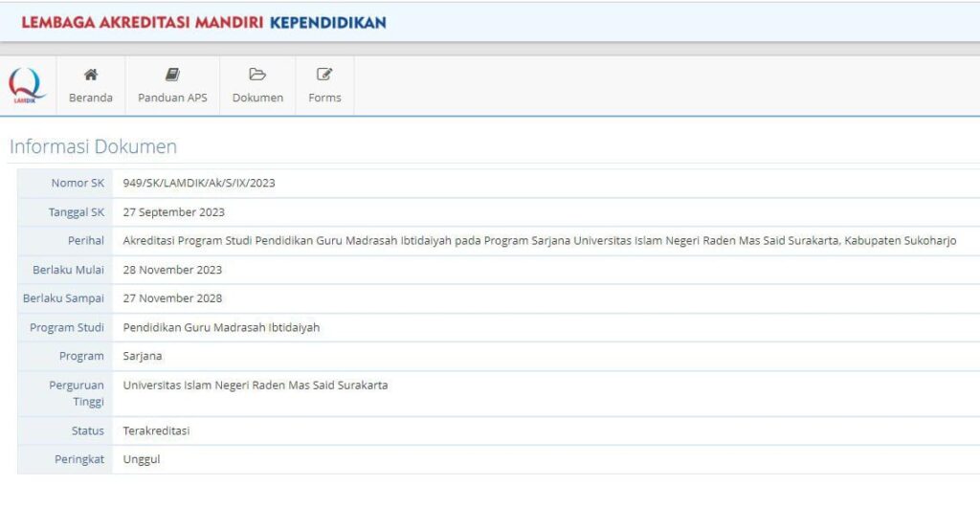Click the Perihal accreditation description text
Image resolution: width=980 pixels, height=507 pixels.
pos(540,241)
